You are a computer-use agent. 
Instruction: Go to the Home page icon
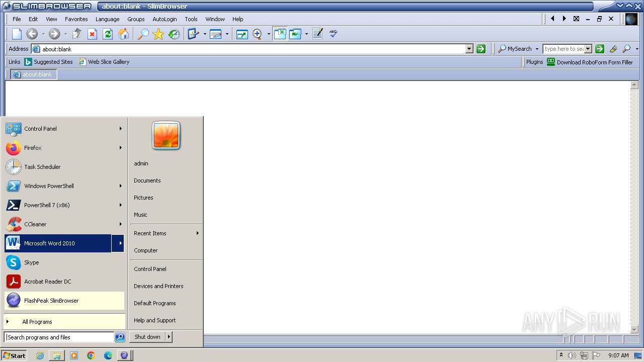click(x=123, y=34)
